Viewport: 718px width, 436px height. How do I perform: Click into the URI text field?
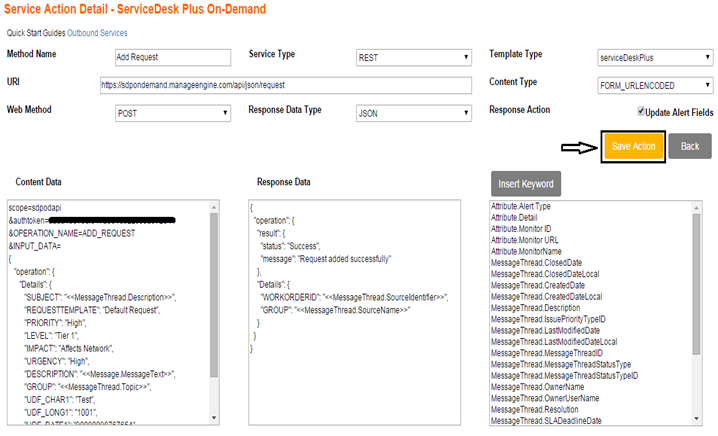[285, 86]
